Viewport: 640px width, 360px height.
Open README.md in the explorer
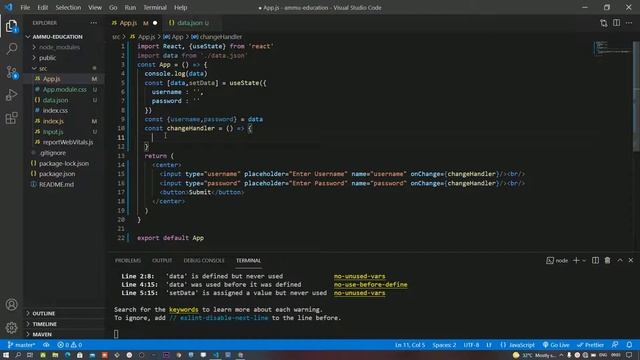click(x=56, y=184)
